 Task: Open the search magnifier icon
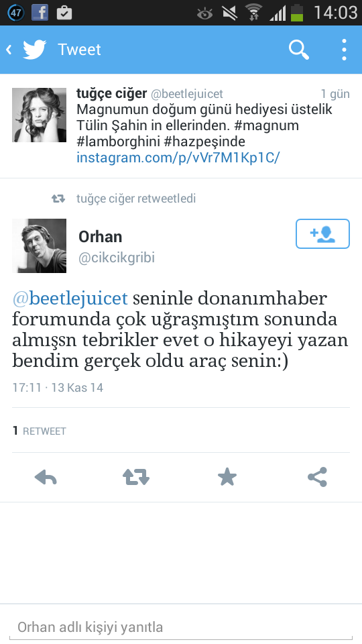[x=299, y=50]
